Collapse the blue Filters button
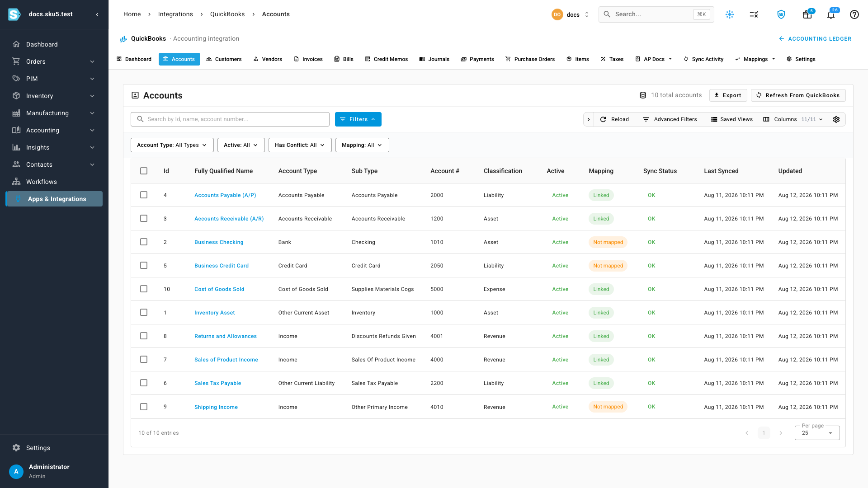The image size is (868, 488). 358,119
